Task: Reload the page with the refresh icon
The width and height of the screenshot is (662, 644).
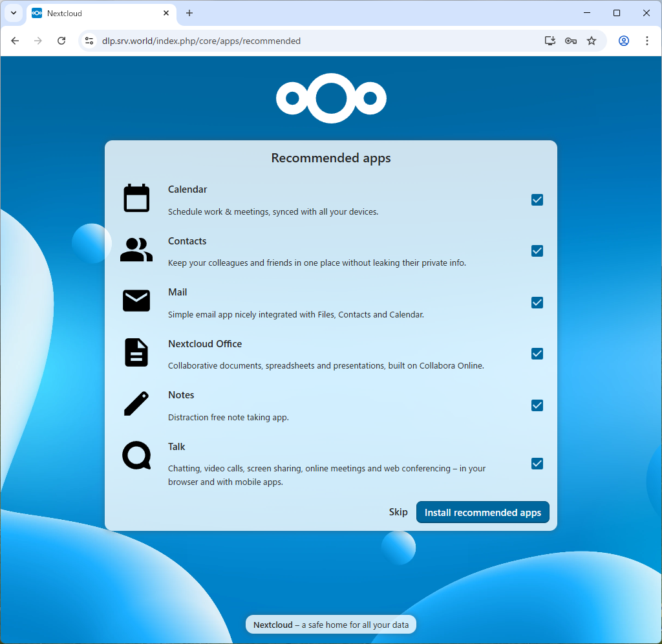Action: pyautogui.click(x=61, y=41)
